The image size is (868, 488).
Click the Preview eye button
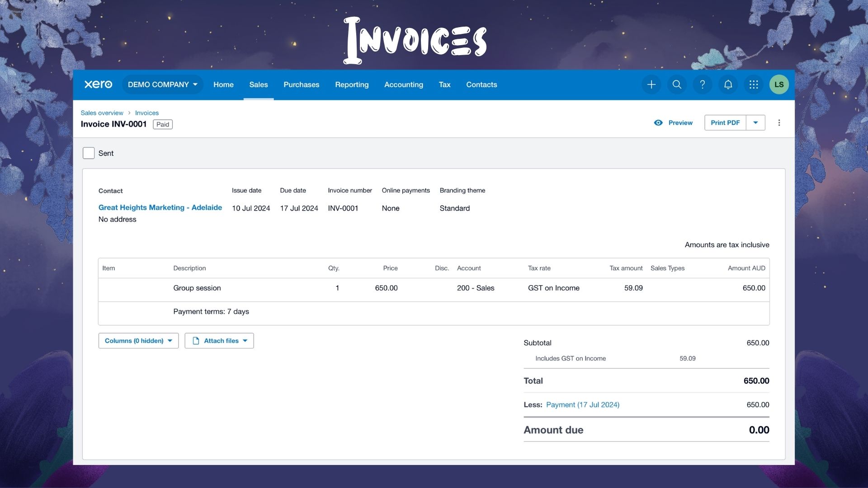(x=673, y=123)
